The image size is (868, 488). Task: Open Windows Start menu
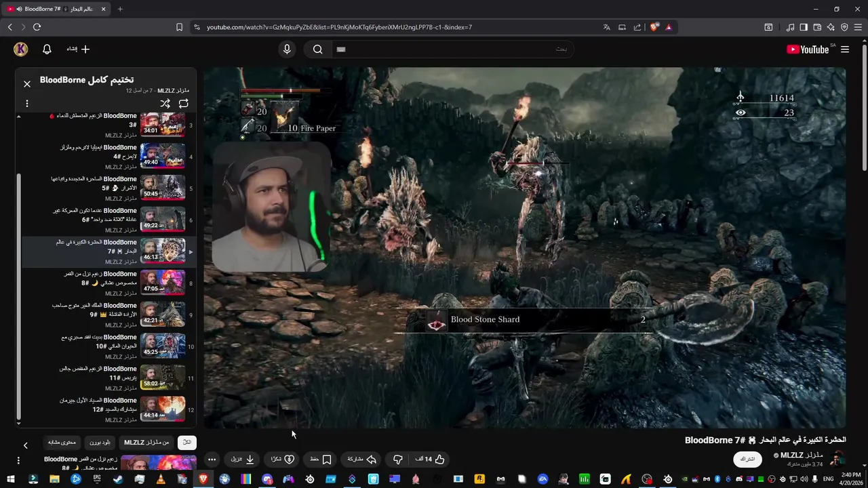(x=11, y=479)
